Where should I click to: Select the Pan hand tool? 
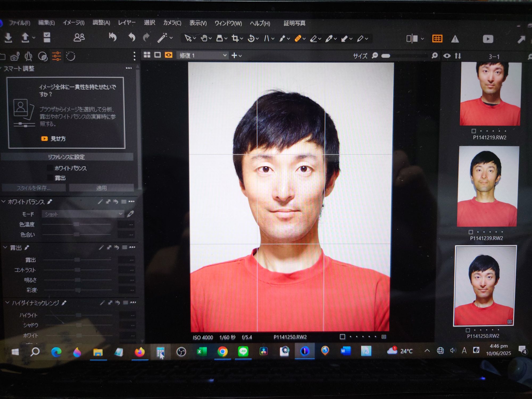click(x=204, y=38)
